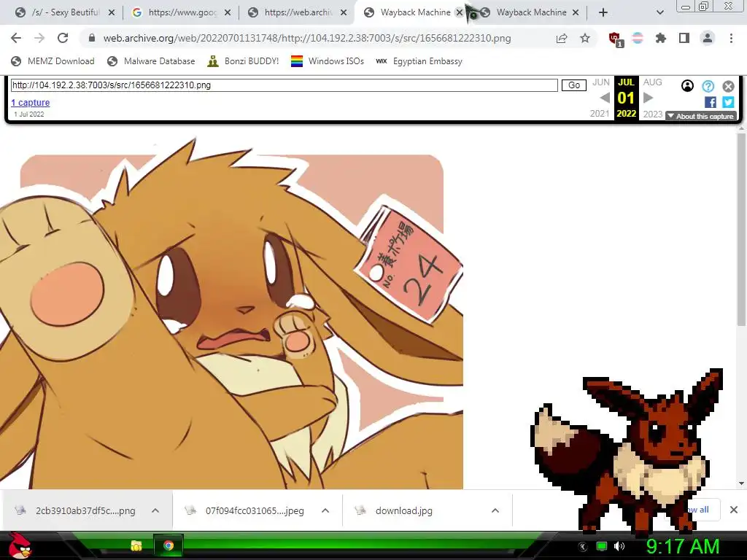
Task: Bookmark this page with the star
Action: tap(585, 38)
